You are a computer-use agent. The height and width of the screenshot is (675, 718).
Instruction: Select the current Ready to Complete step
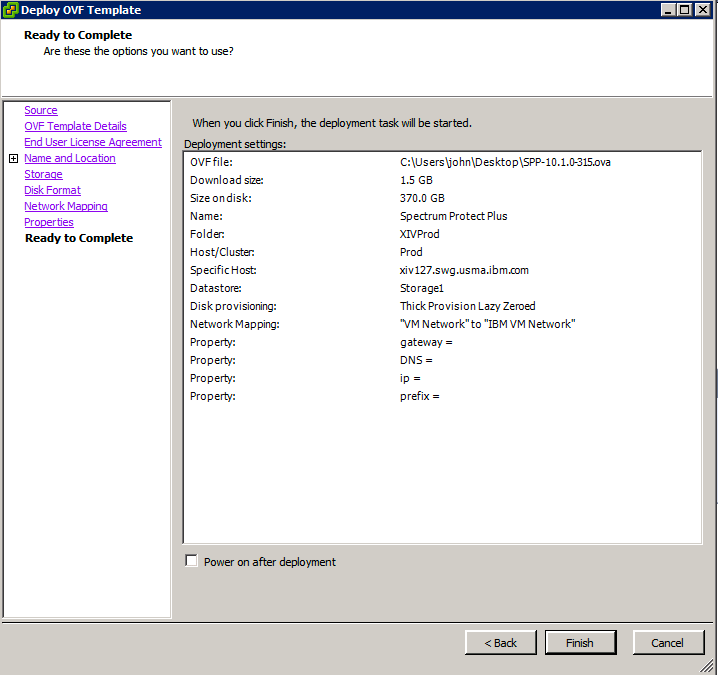79,238
